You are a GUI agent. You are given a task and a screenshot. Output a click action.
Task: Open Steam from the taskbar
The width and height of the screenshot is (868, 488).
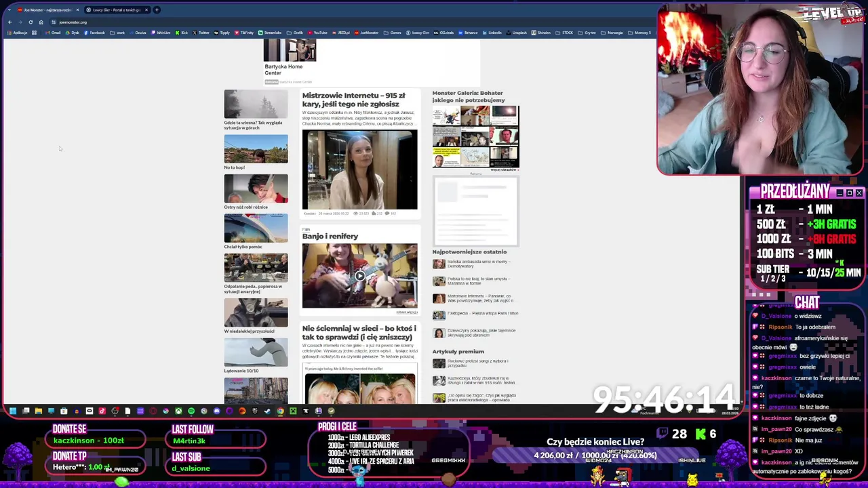268,411
